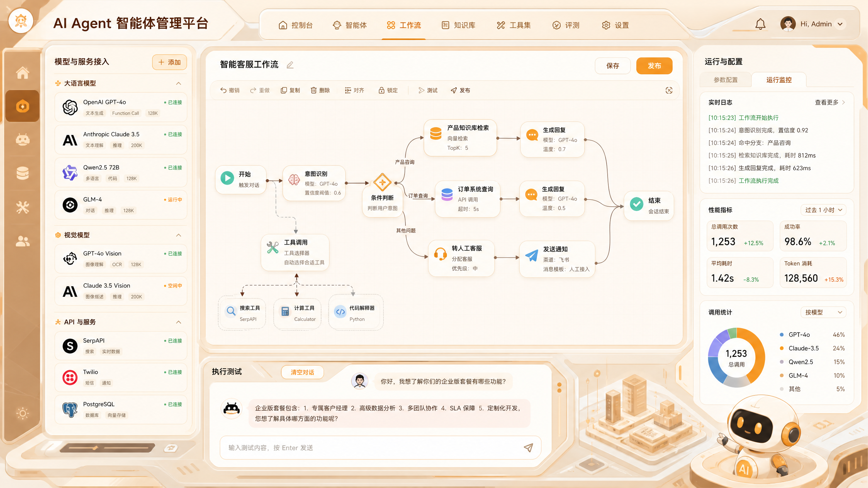This screenshot has width=868, height=488.
Task: Edit workflow name with pencil icon
Action: tap(290, 65)
